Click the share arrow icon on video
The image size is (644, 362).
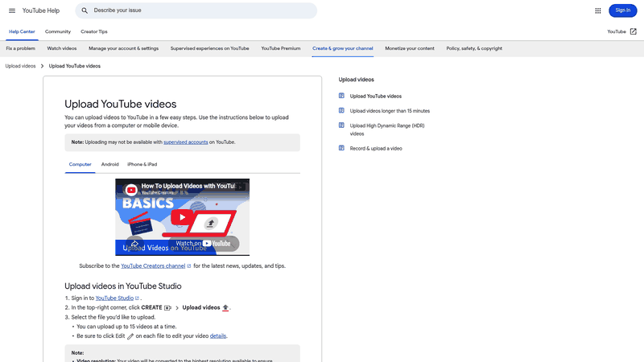click(134, 244)
